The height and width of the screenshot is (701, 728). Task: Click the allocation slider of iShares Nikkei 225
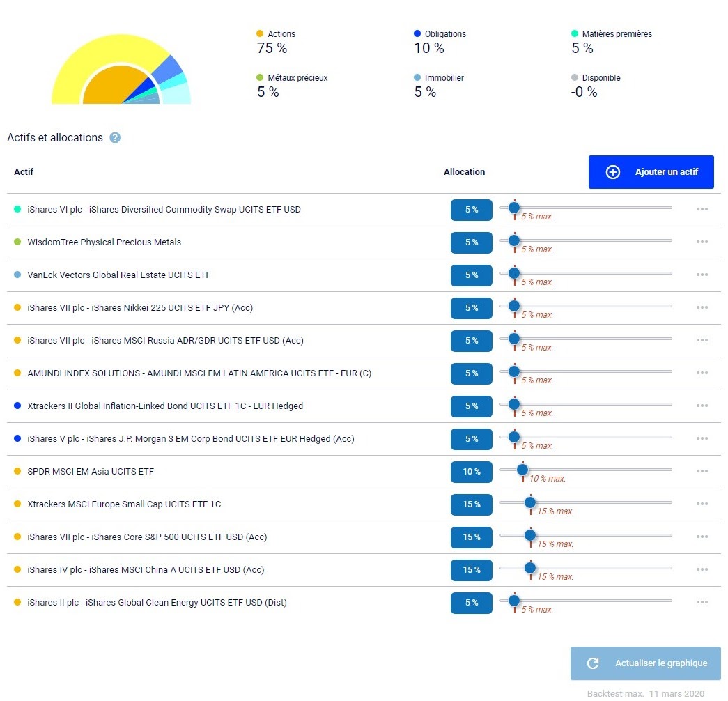[585, 306]
